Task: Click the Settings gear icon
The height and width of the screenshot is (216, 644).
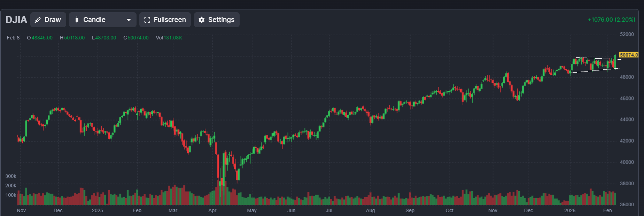Action: 201,20
